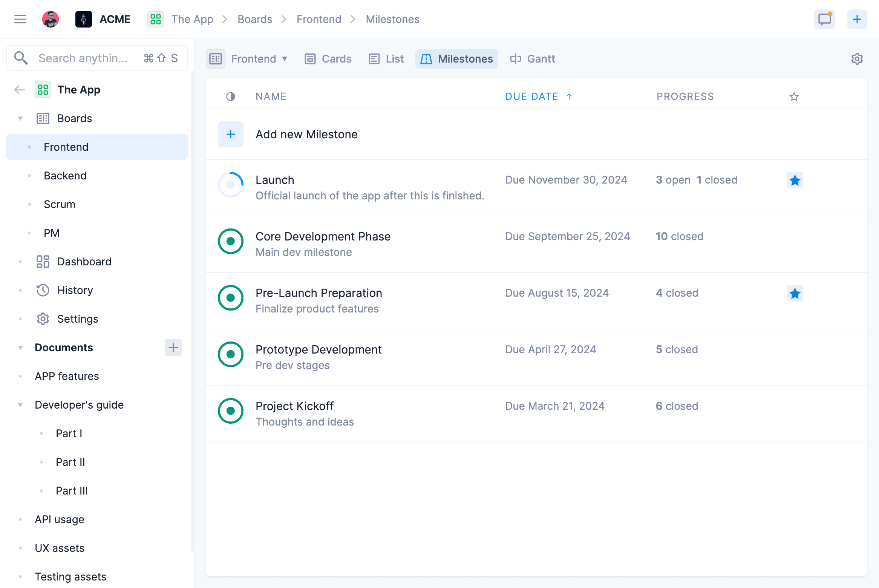Click Boards in the breadcrumb
The image size is (879, 588).
(255, 19)
